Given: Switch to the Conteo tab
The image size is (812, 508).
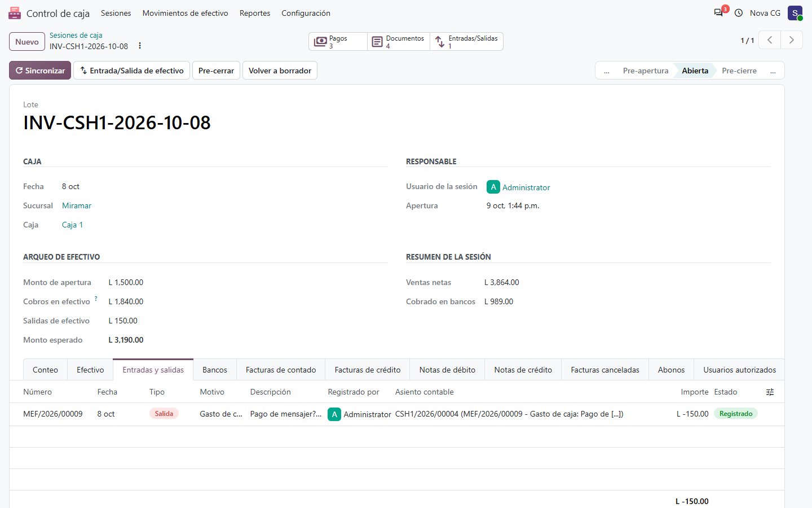Looking at the screenshot, I should [x=45, y=370].
